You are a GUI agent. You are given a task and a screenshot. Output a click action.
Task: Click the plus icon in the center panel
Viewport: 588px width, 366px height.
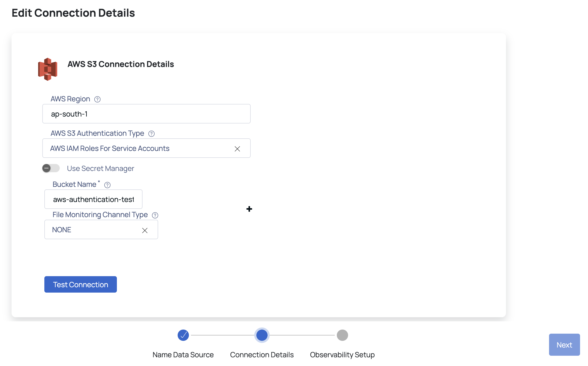(x=249, y=209)
